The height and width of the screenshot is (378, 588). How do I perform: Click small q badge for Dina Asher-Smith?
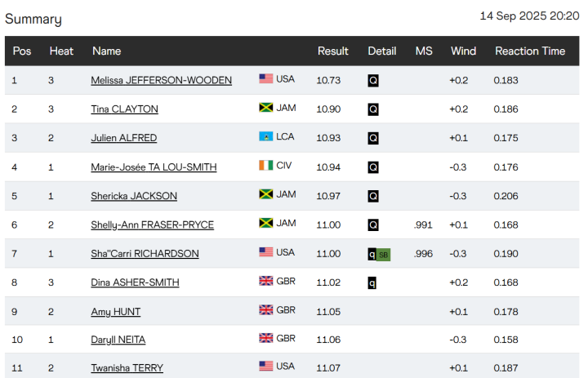(x=372, y=282)
